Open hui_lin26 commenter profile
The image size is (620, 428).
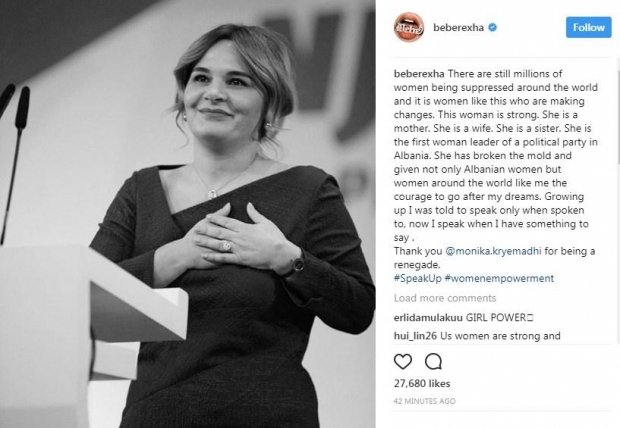[415, 336]
